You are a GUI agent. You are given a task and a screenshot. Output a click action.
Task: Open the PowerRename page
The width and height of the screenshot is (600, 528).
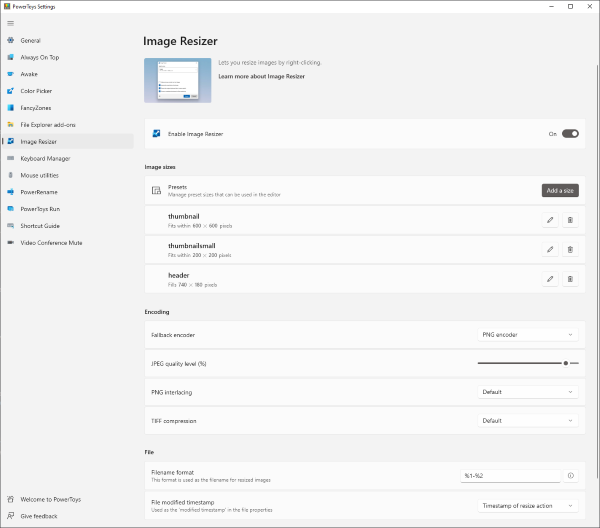coord(68,192)
